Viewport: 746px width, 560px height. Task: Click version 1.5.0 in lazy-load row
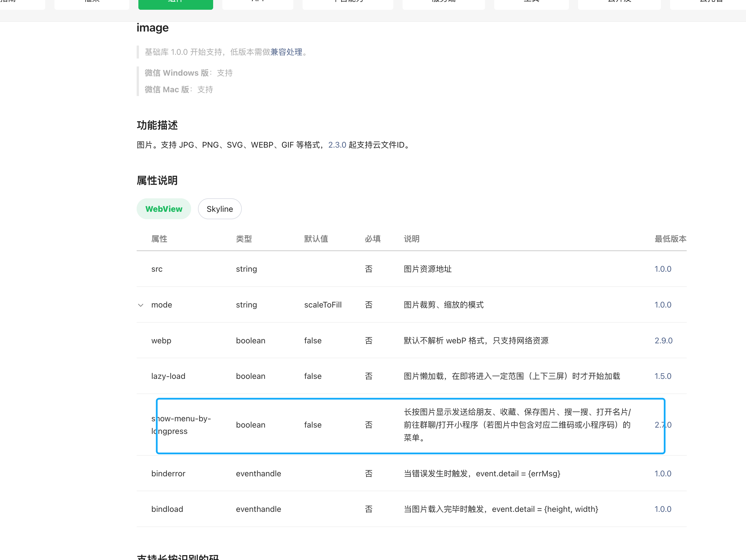click(x=663, y=376)
